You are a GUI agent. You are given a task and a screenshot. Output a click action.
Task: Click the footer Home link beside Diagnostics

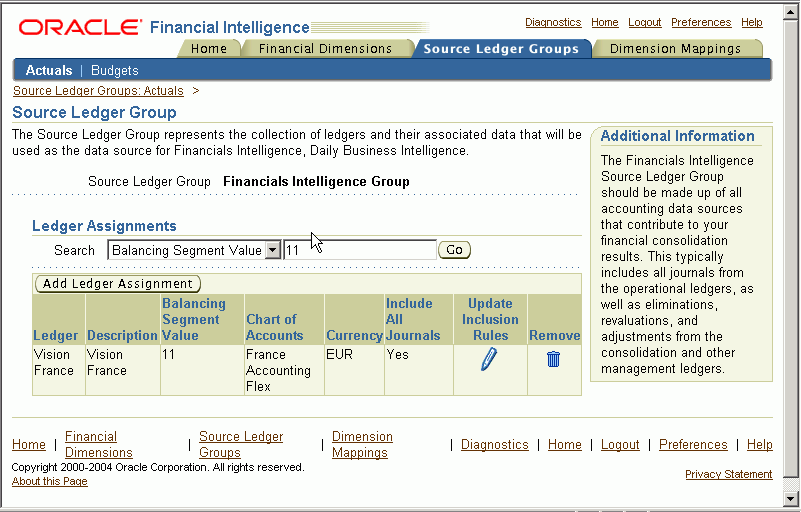click(564, 445)
